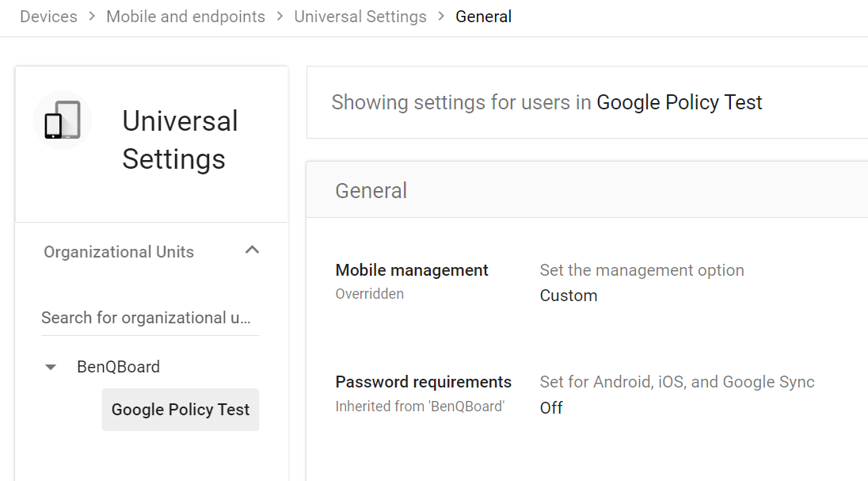This screenshot has height=481, width=868.
Task: Collapse the BenQBoard tree expander triangle
Action: (x=51, y=367)
